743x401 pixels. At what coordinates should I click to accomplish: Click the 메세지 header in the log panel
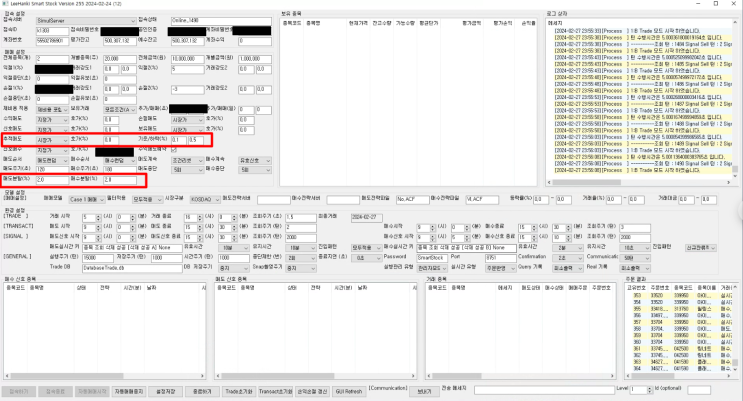pos(555,23)
